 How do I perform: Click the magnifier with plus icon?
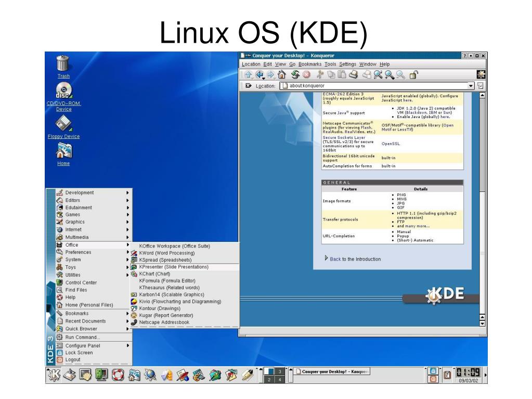click(390, 74)
